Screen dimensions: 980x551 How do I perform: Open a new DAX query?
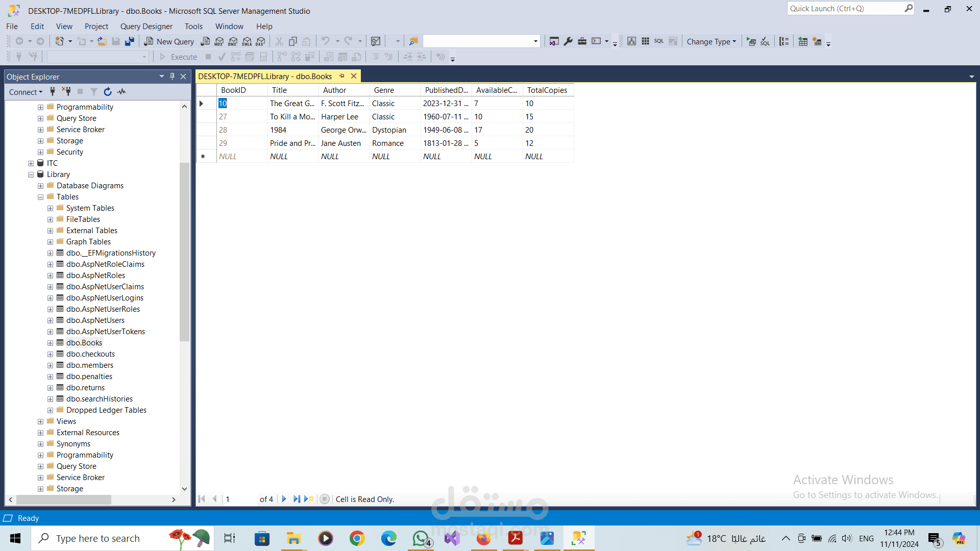[x=261, y=41]
